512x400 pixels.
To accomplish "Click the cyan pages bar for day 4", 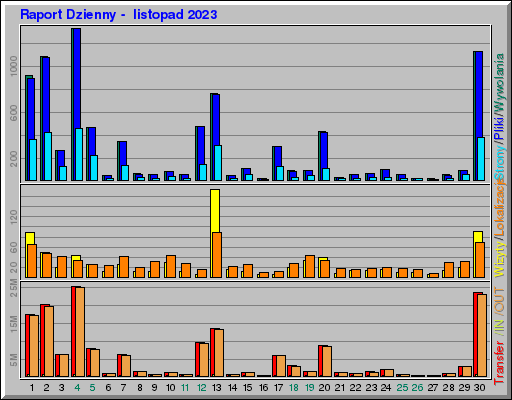I will (x=79, y=155).
